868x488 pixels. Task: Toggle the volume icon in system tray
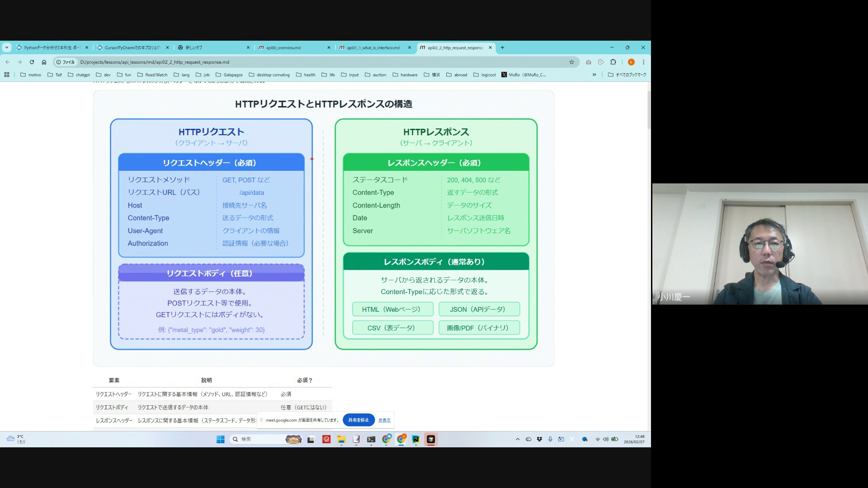pos(605,439)
